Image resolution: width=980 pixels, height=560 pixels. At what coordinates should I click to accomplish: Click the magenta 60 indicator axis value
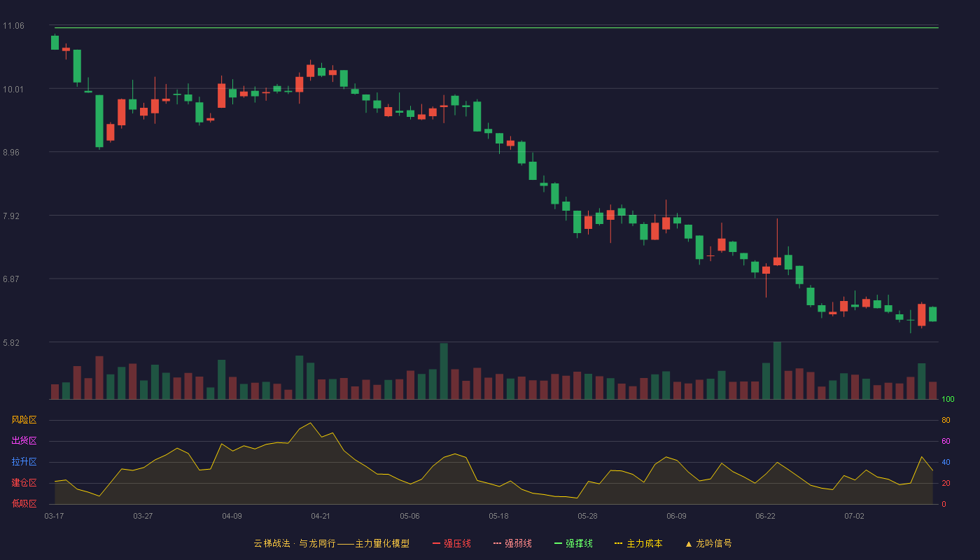coord(946,441)
